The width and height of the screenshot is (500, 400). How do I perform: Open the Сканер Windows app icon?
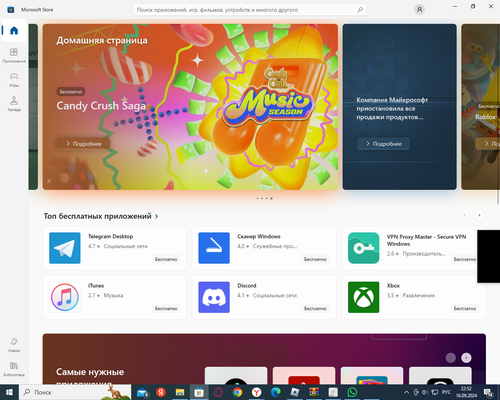[x=214, y=248]
